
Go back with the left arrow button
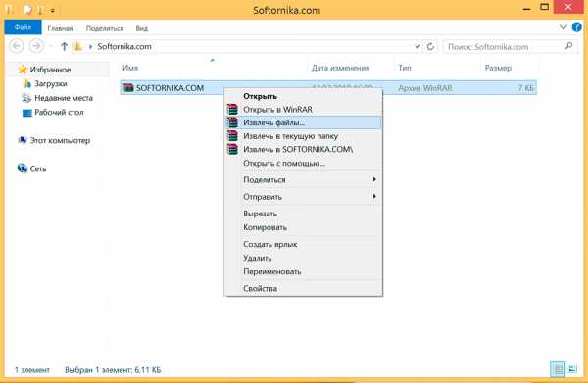16,46
